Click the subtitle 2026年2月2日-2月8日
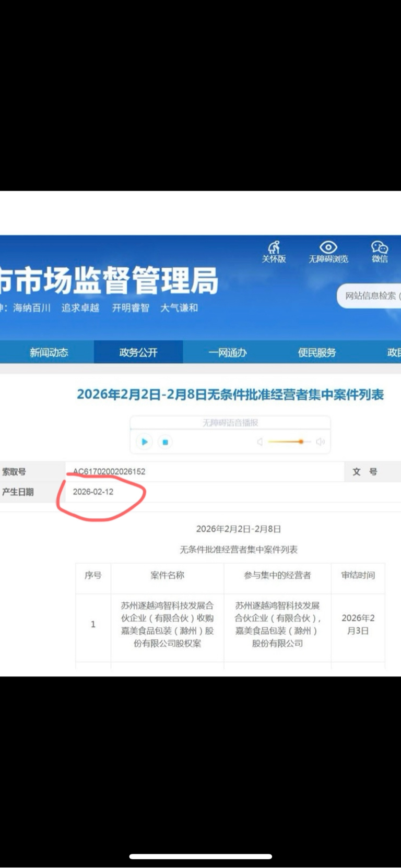 239,529
